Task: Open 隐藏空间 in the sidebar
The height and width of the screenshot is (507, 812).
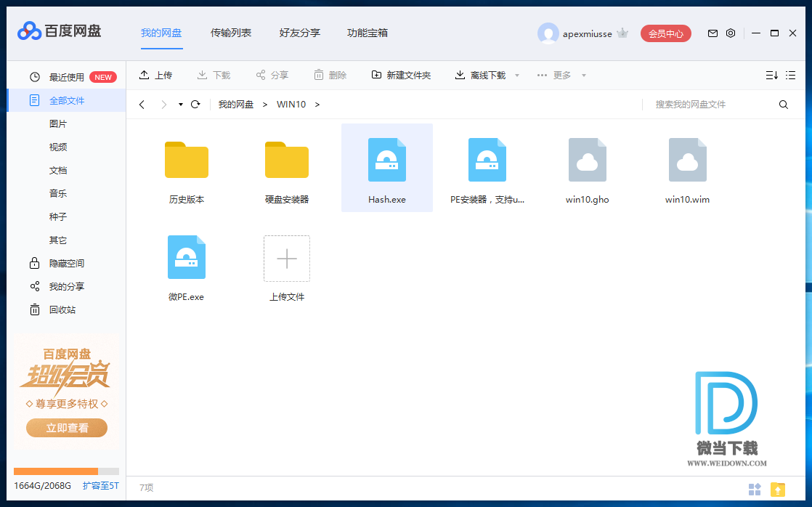Action: [66, 263]
